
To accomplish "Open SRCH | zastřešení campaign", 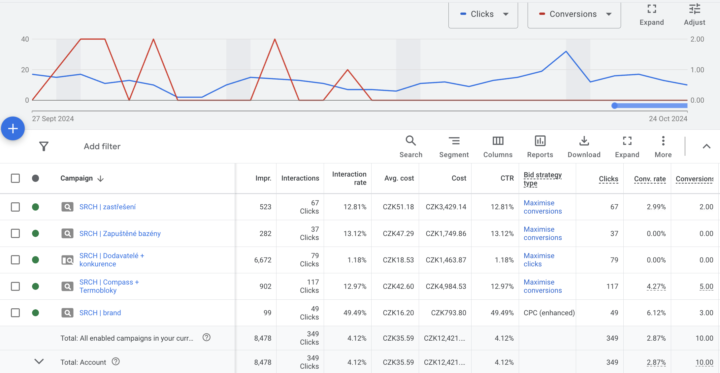I will (x=107, y=207).
